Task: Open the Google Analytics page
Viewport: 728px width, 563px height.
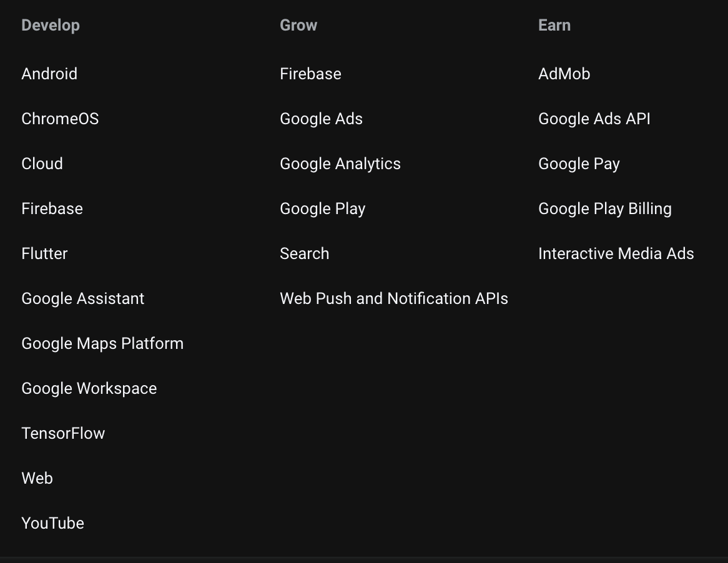Action: pos(340,164)
